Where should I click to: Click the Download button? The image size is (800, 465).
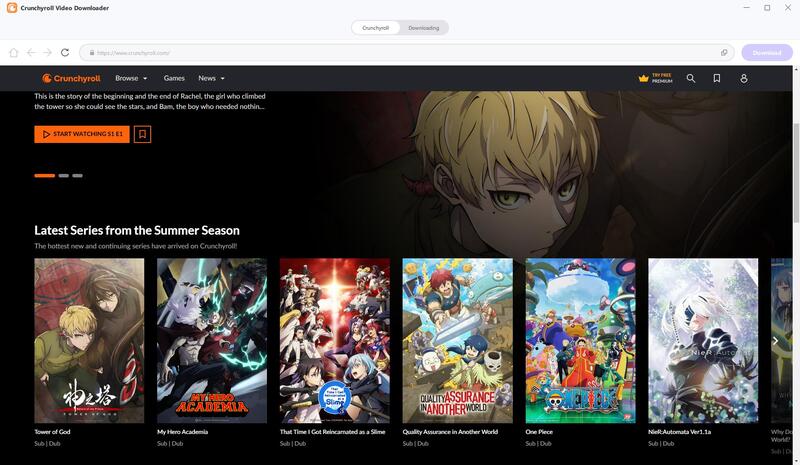[767, 53]
